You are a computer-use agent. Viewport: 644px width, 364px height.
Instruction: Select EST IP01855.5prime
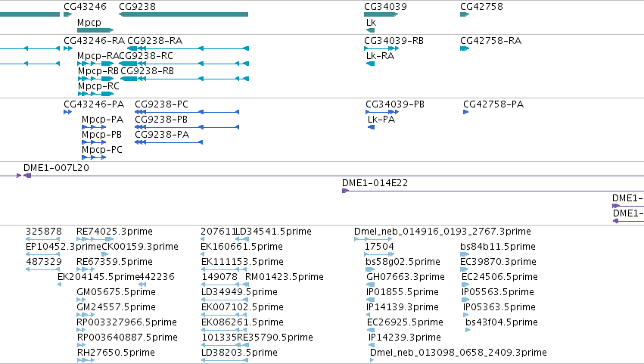tap(403, 293)
